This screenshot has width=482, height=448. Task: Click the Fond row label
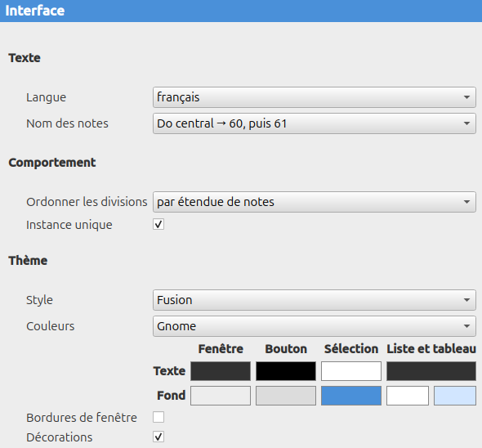point(172,396)
